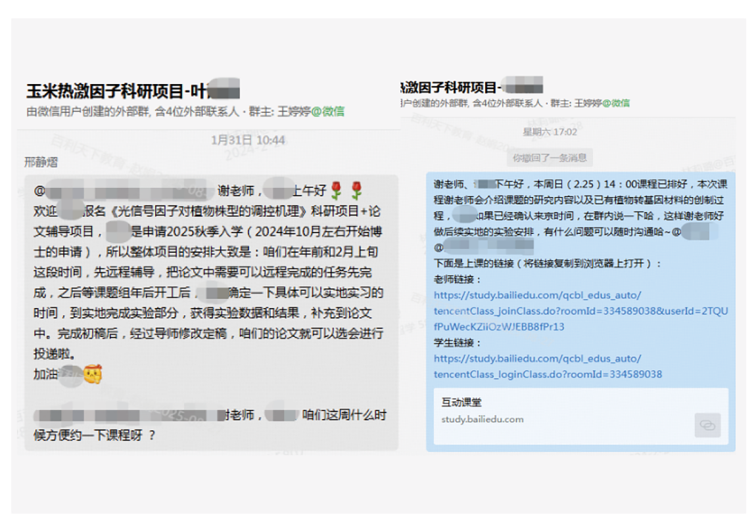Click the first red rose emoji
The image size is (756, 532).
pos(336,191)
